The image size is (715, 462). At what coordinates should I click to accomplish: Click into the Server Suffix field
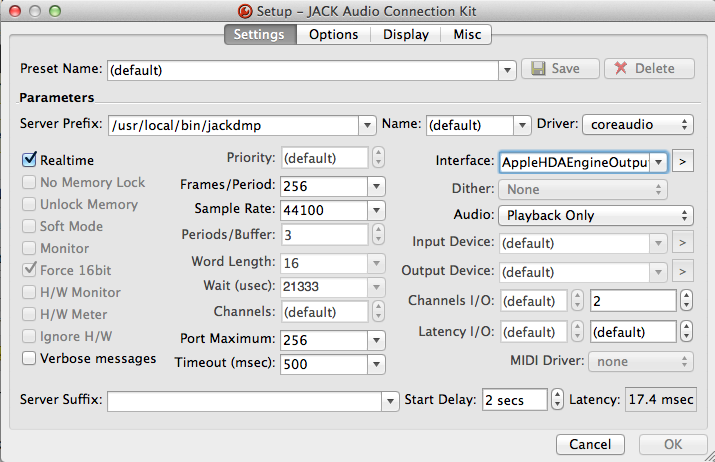[x=244, y=401]
